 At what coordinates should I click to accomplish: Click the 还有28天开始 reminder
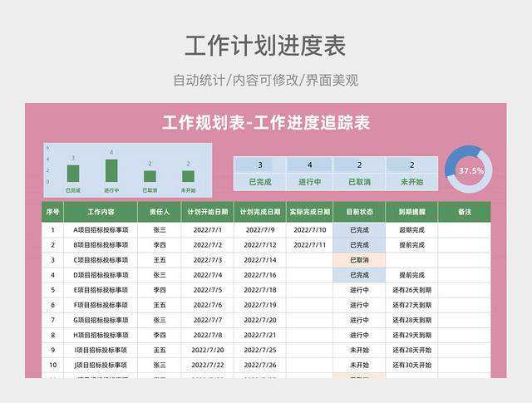pos(412,350)
